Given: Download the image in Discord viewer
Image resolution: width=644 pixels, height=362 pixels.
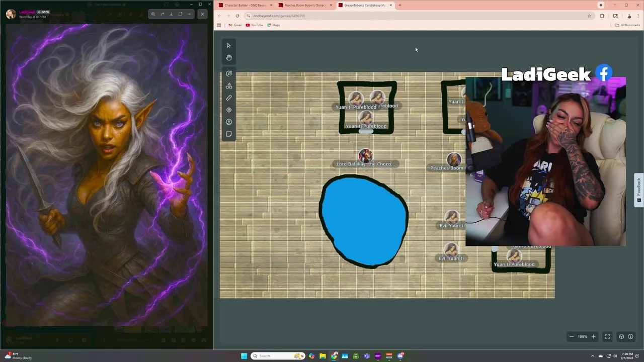Looking at the screenshot, I should [x=171, y=14].
